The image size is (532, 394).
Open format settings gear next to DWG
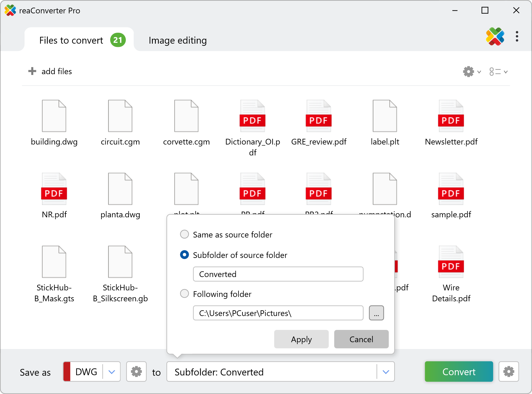(x=136, y=372)
